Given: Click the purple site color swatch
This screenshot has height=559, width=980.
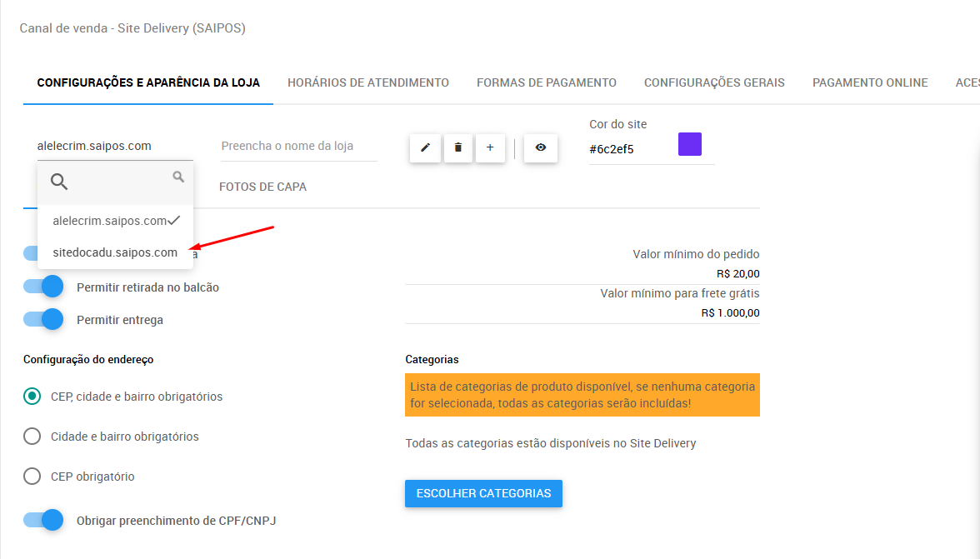Looking at the screenshot, I should tap(690, 144).
